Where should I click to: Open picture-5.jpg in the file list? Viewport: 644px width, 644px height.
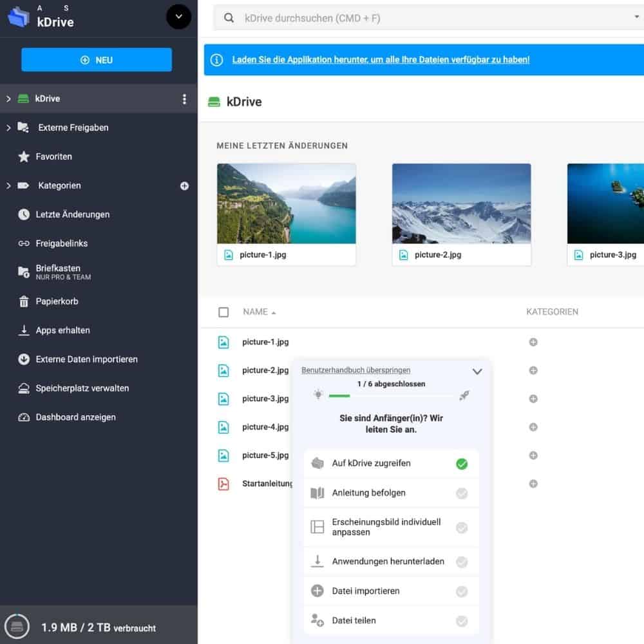pyautogui.click(x=265, y=455)
